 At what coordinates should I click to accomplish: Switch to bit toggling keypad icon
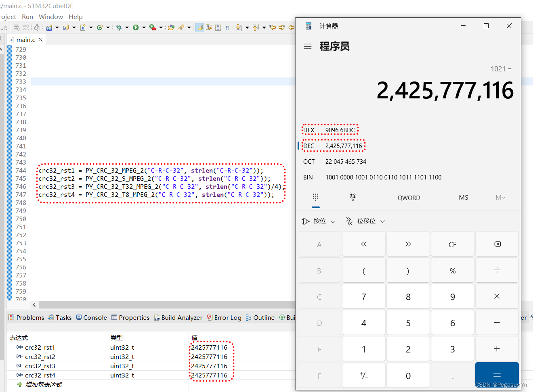353,197
